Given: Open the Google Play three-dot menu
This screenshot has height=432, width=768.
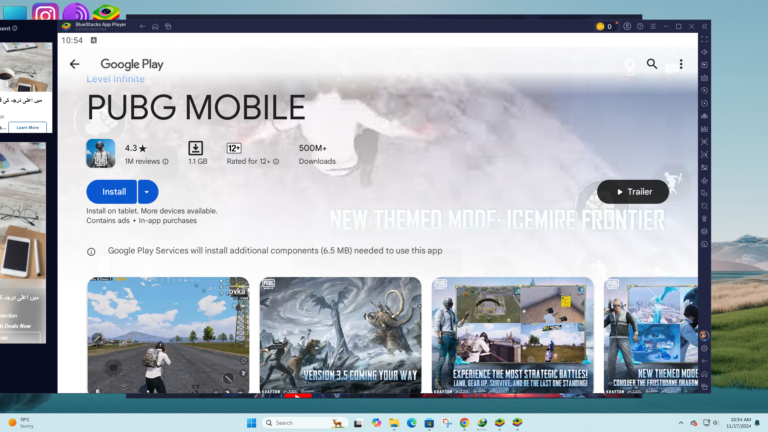Looking at the screenshot, I should coord(681,64).
